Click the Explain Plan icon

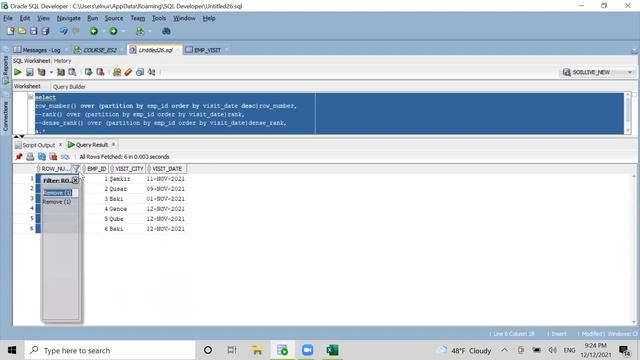[41, 72]
